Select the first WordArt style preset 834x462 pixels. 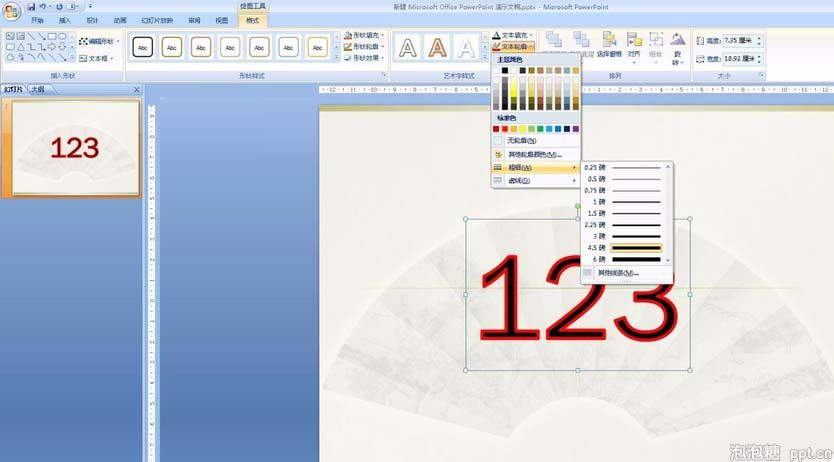coord(407,47)
